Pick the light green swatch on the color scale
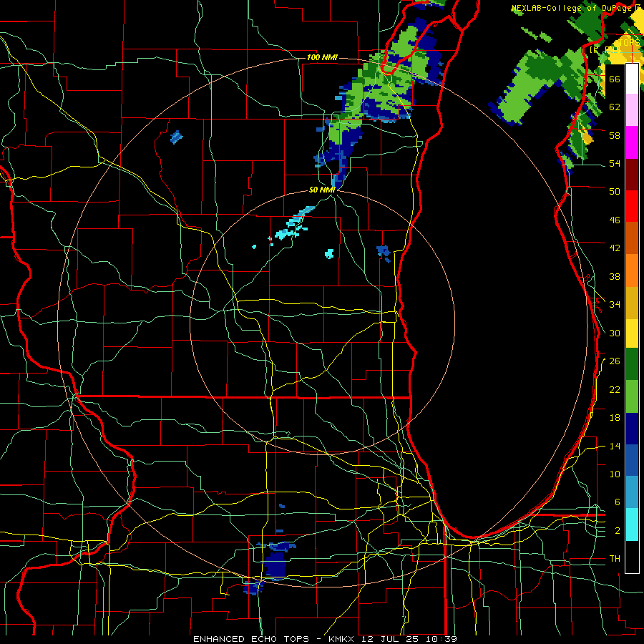Screen dimensions: 644x644 632,396
